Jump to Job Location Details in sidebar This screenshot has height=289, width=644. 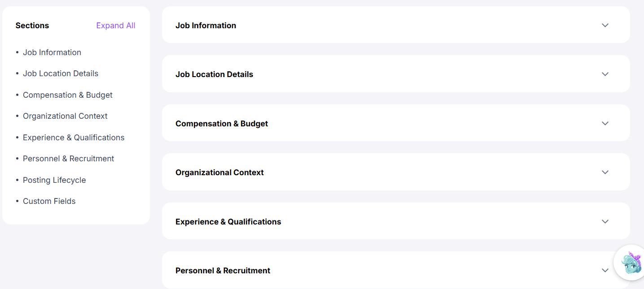tap(61, 73)
